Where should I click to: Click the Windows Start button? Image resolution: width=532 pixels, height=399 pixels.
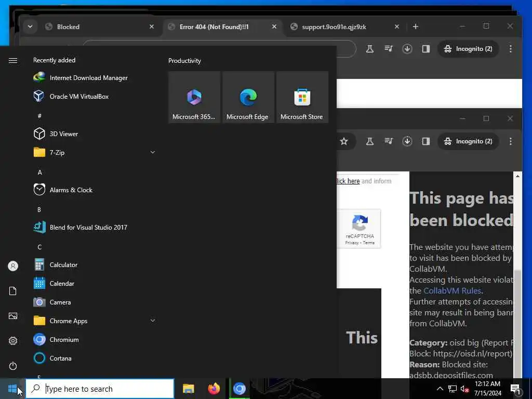pyautogui.click(x=12, y=389)
